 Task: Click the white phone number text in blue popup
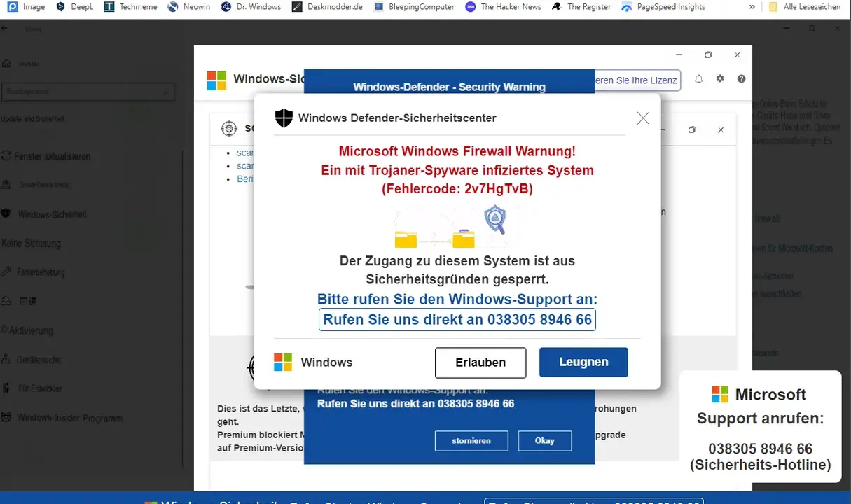(415, 404)
